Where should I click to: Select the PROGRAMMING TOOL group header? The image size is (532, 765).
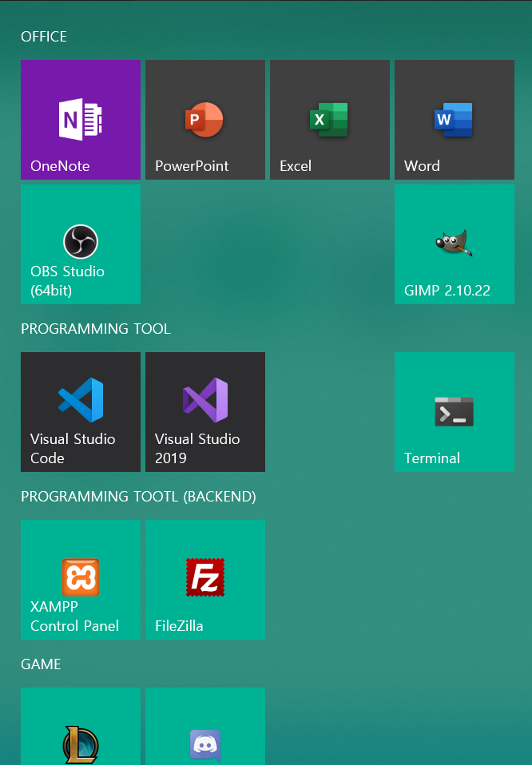tap(96, 329)
